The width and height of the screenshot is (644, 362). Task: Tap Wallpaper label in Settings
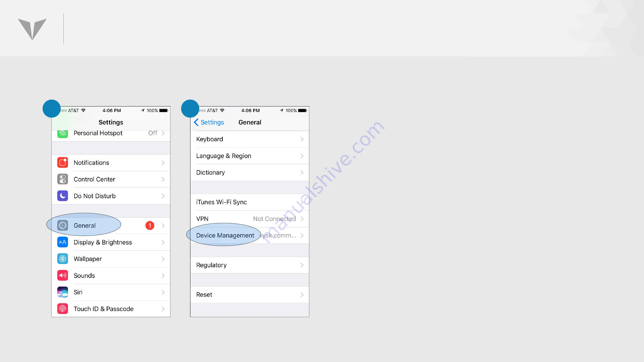pyautogui.click(x=88, y=259)
